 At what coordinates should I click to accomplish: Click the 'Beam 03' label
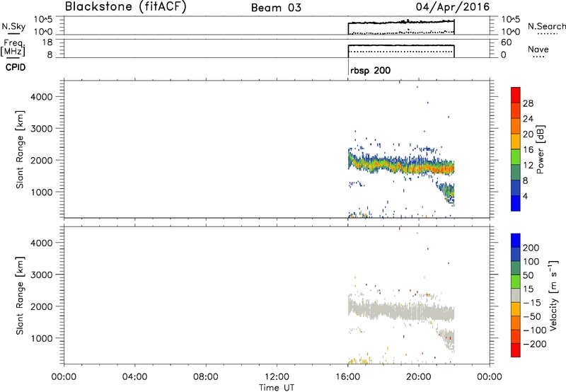276,8
